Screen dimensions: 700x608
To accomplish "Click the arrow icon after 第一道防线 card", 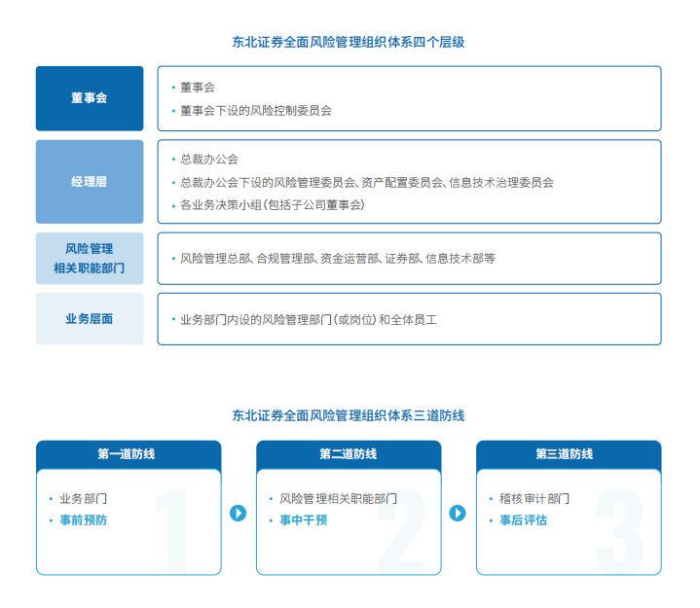I will 238,513.
